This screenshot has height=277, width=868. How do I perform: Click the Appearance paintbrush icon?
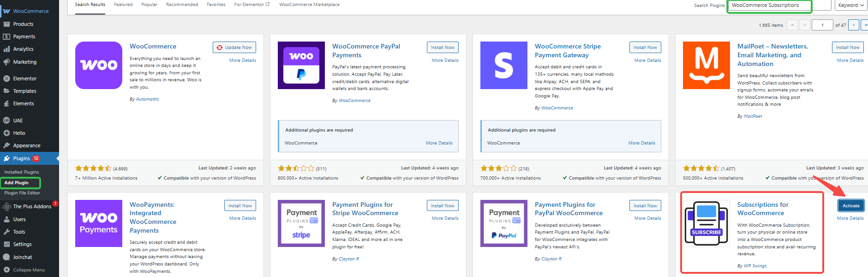click(x=6, y=145)
